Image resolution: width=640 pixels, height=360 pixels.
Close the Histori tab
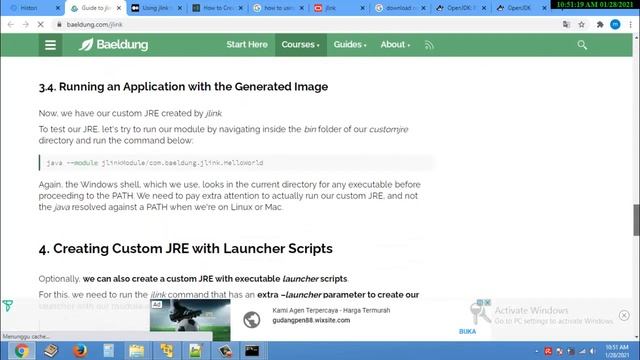click(58, 8)
